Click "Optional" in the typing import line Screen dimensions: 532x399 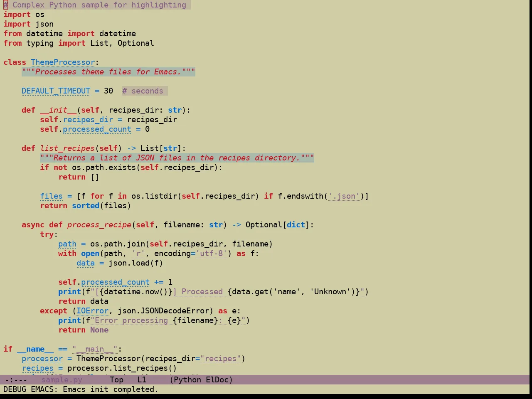click(136, 43)
